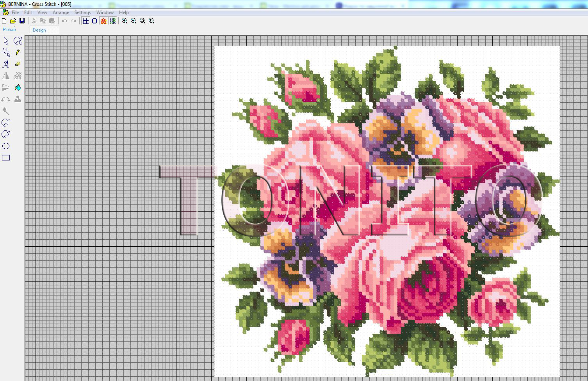This screenshot has height=381, width=588.
Task: Click the mirror vertical triangle icon
Action: (x=6, y=87)
